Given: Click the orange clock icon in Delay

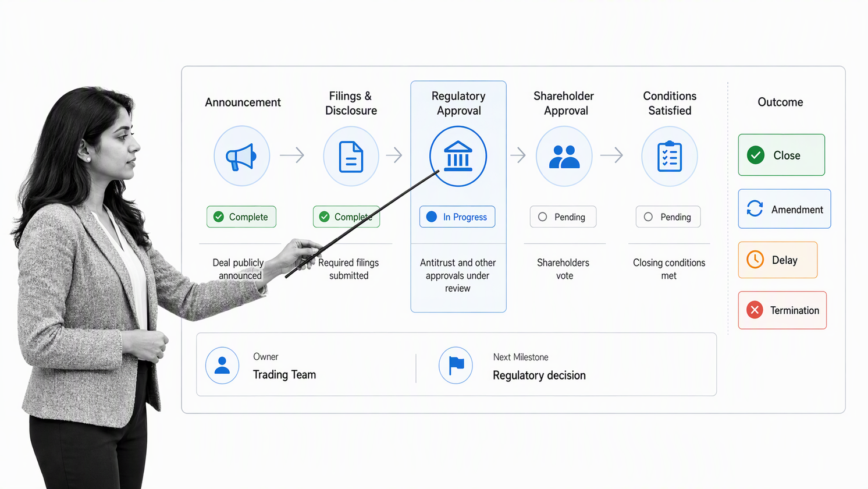Looking at the screenshot, I should [x=755, y=260].
